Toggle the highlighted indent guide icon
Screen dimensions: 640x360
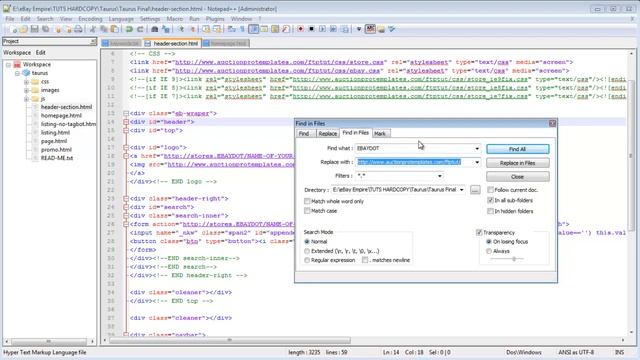(253, 29)
